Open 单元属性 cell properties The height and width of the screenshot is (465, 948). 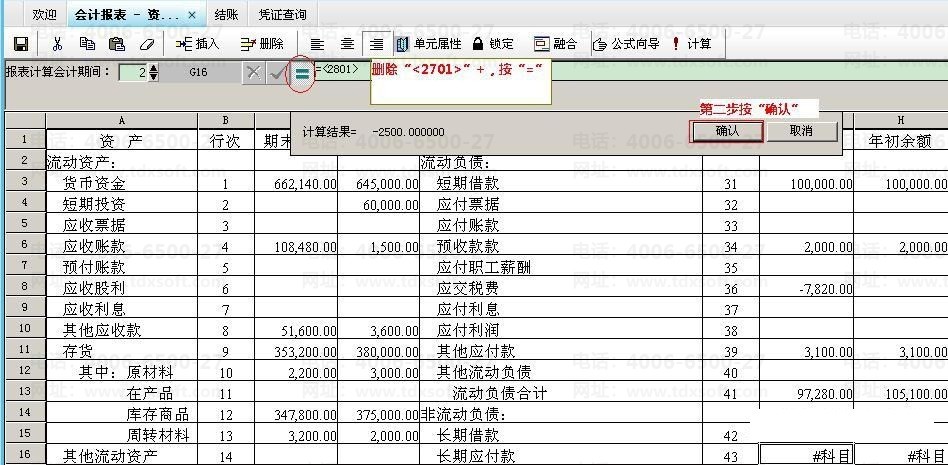click(429, 44)
